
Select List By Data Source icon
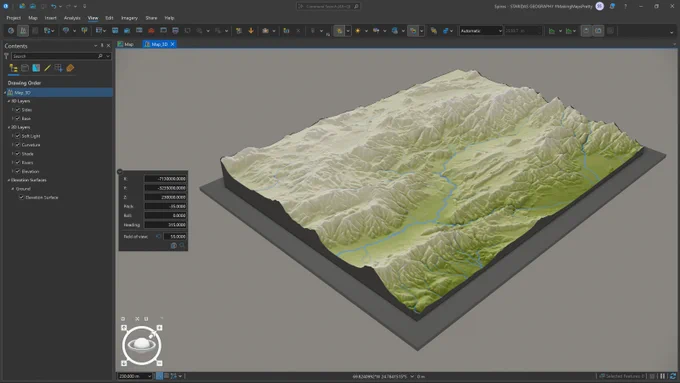pos(25,68)
